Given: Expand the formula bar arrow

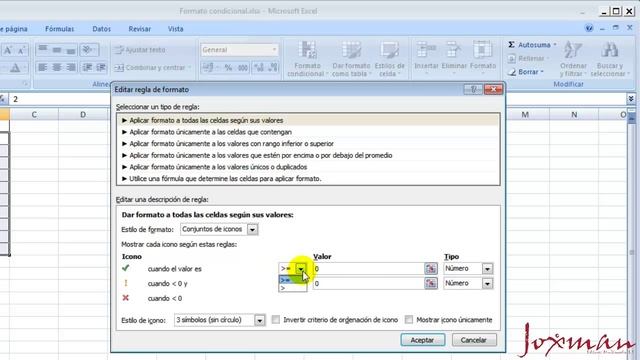Looking at the screenshot, I should point(631,99).
